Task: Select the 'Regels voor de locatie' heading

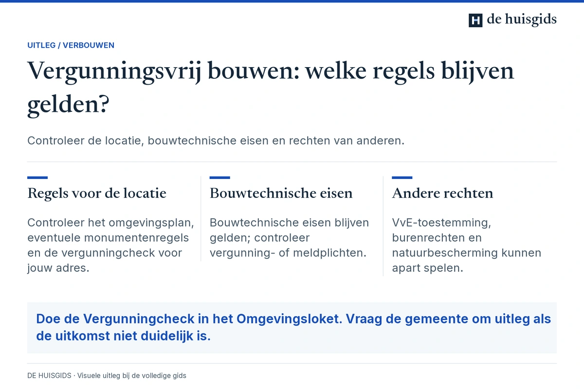Action: click(97, 193)
